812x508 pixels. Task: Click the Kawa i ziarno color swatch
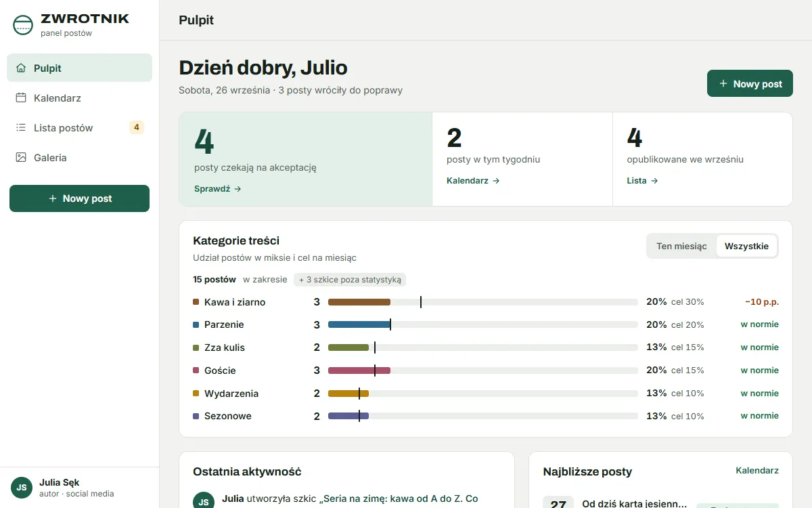click(x=196, y=302)
